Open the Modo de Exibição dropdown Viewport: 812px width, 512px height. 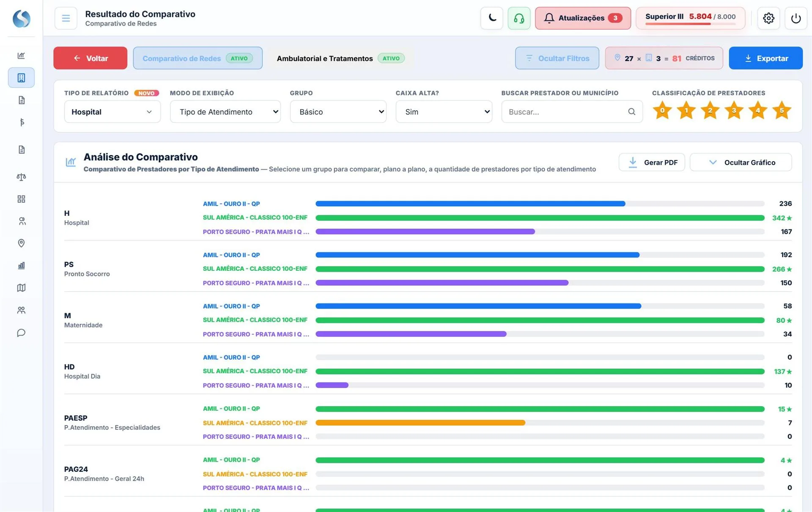(225, 112)
